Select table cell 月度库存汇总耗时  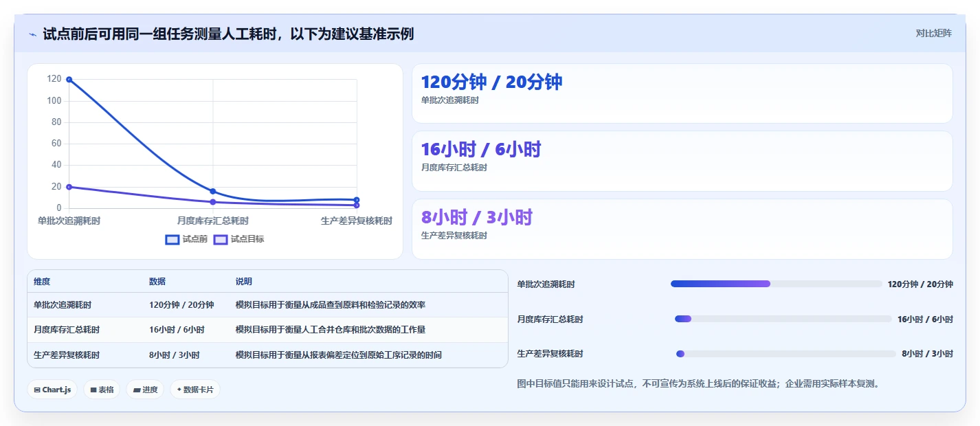click(67, 330)
